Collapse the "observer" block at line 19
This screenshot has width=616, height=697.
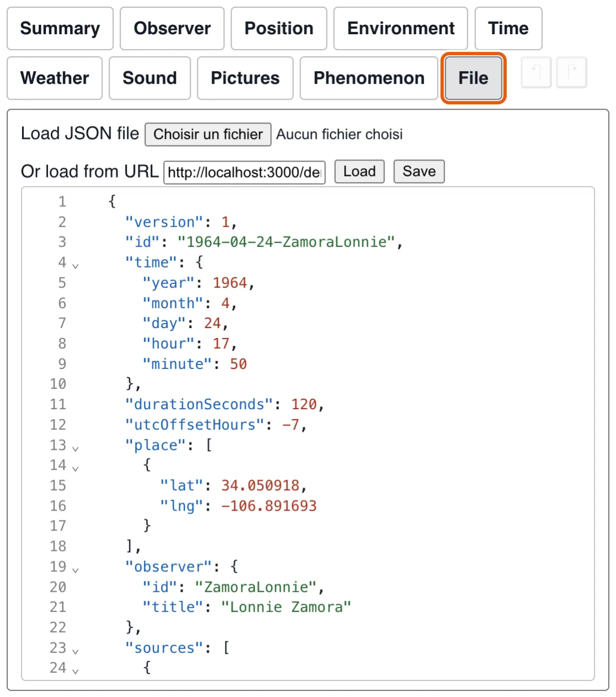point(76,570)
